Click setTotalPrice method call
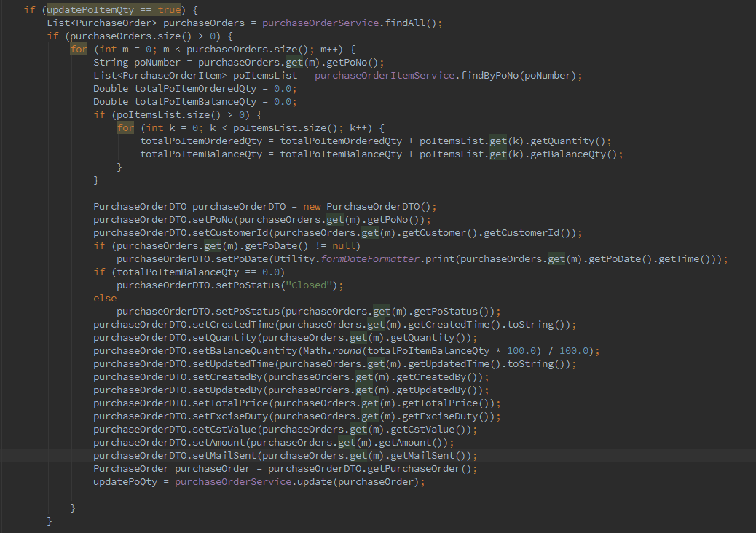 (x=230, y=403)
